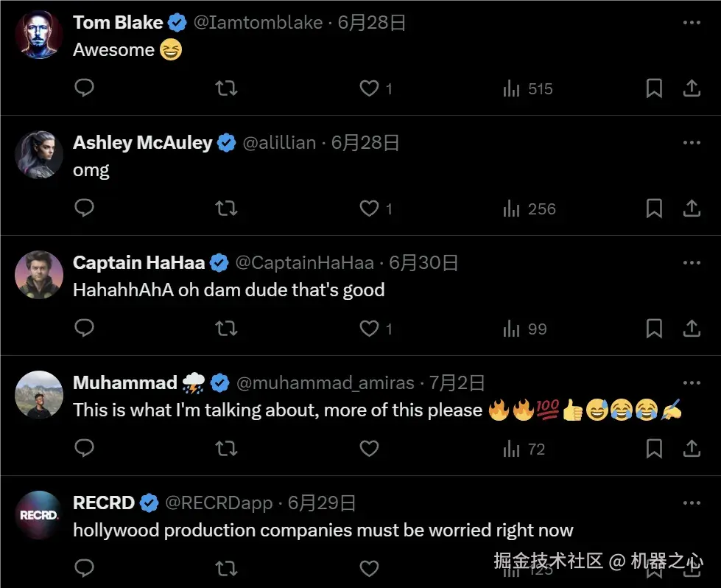
Task: Bookmark Tom Blake's tweet
Action: pos(654,88)
